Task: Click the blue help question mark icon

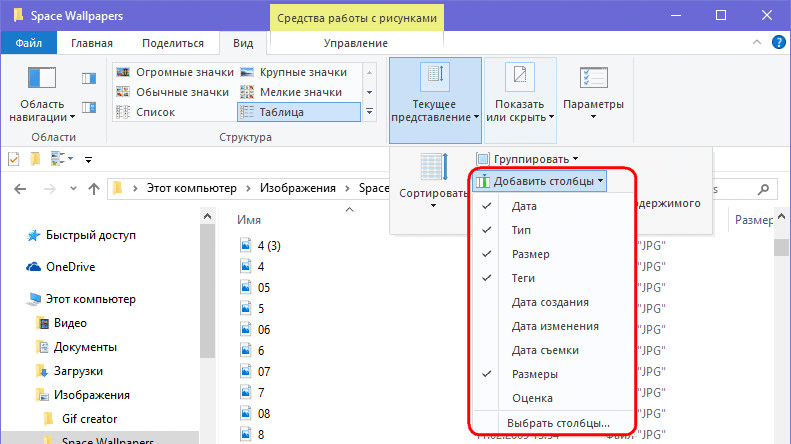Action: 778,42
